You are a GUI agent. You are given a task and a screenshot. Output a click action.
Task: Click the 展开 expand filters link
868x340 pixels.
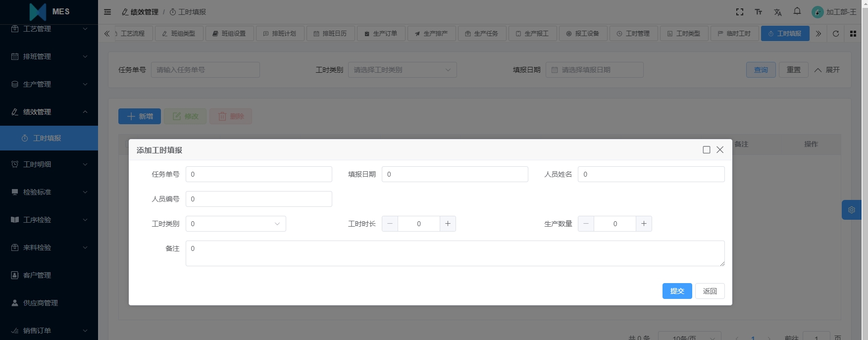pyautogui.click(x=827, y=70)
